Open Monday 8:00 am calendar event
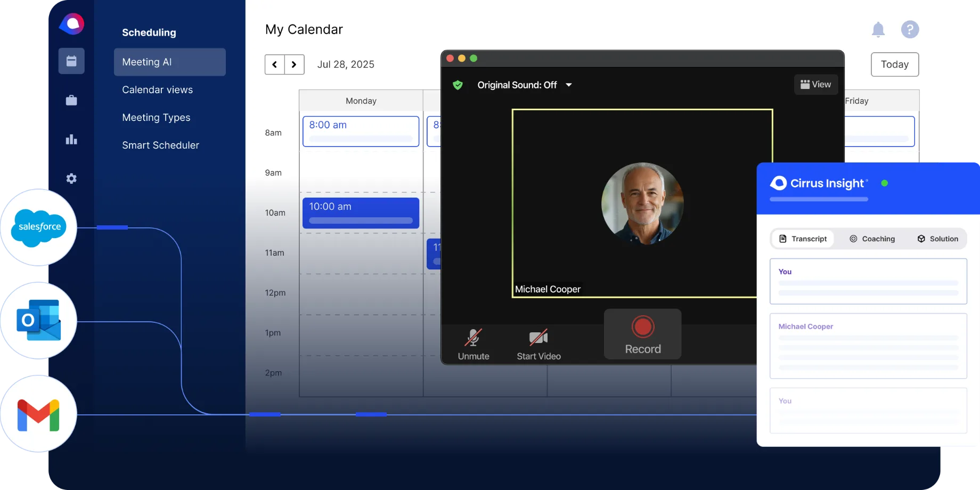Viewport: 980px width, 490px height. point(361,131)
